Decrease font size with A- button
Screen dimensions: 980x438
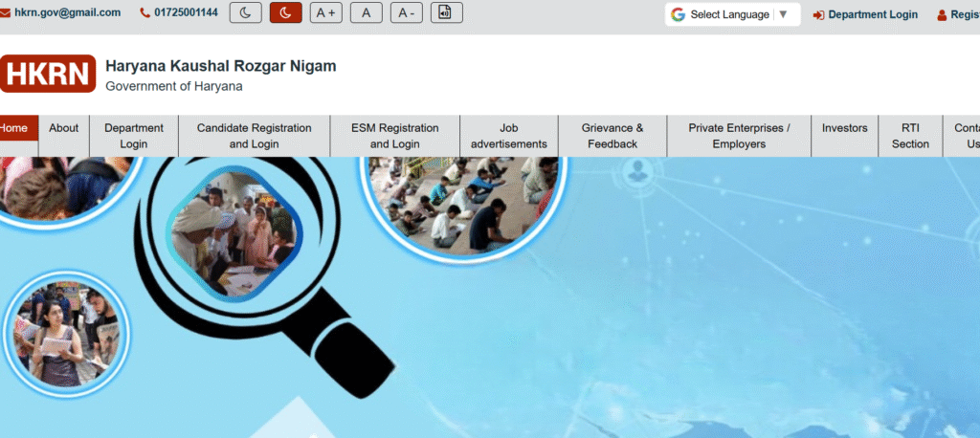tap(406, 13)
